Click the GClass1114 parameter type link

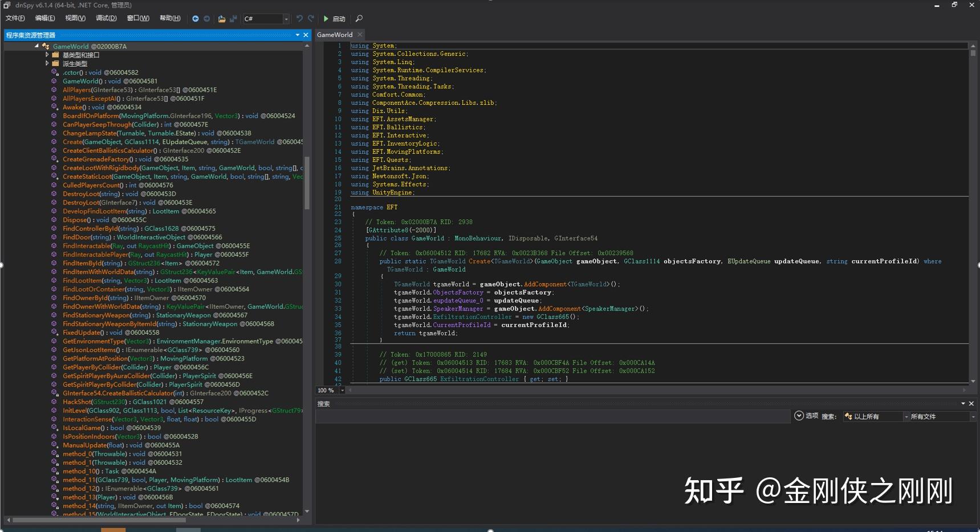click(641, 261)
